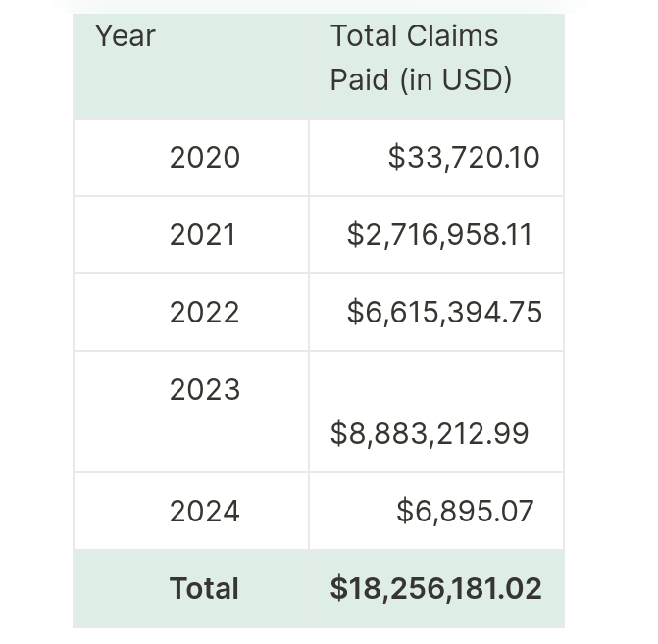This screenshot has width=658, height=644.
Task: Click the $6,615,394.75 claims amount
Action: [444, 313]
